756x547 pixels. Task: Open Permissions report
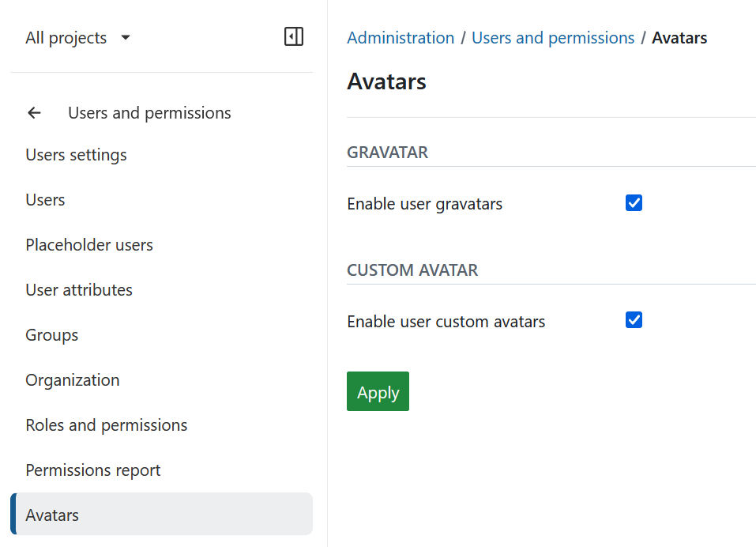click(x=93, y=470)
